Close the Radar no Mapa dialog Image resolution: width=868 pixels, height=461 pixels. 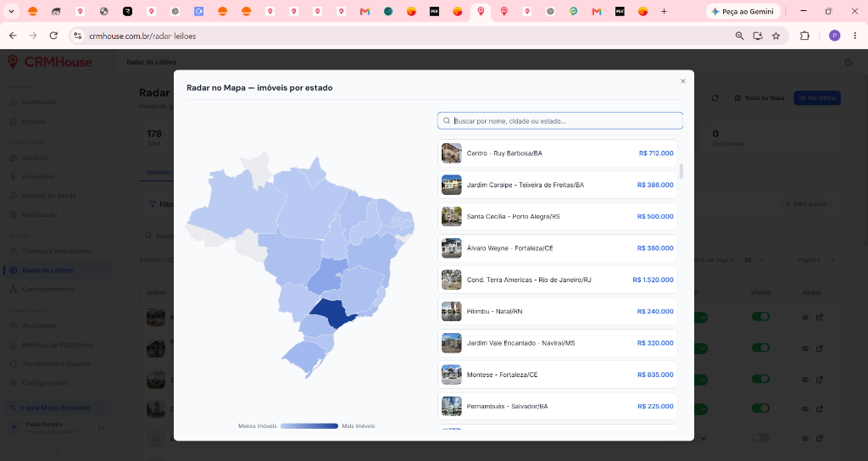tap(682, 81)
